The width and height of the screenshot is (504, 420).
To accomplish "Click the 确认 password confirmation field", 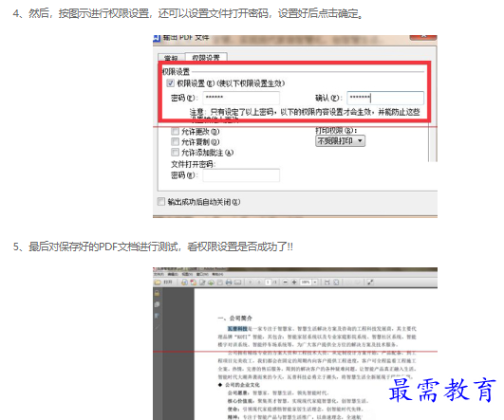I will coord(385,98).
